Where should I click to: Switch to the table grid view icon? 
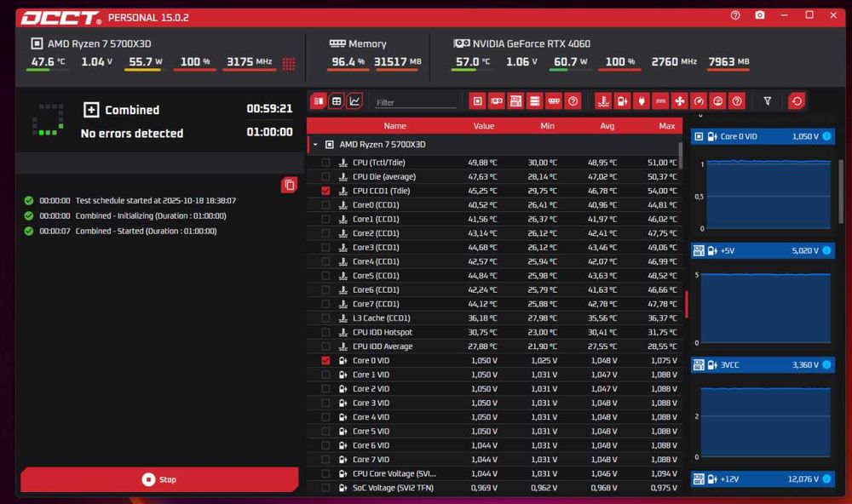pyautogui.click(x=337, y=101)
